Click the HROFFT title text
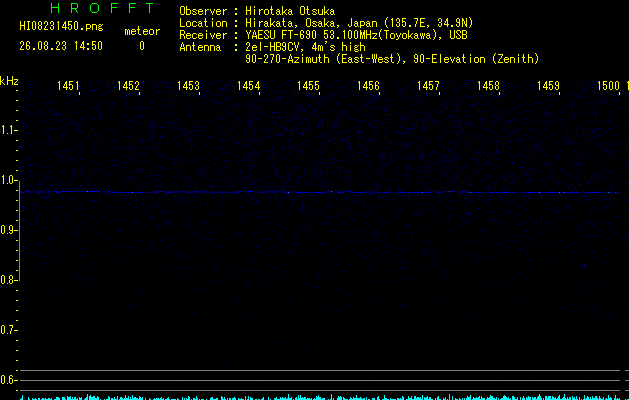 102,8
